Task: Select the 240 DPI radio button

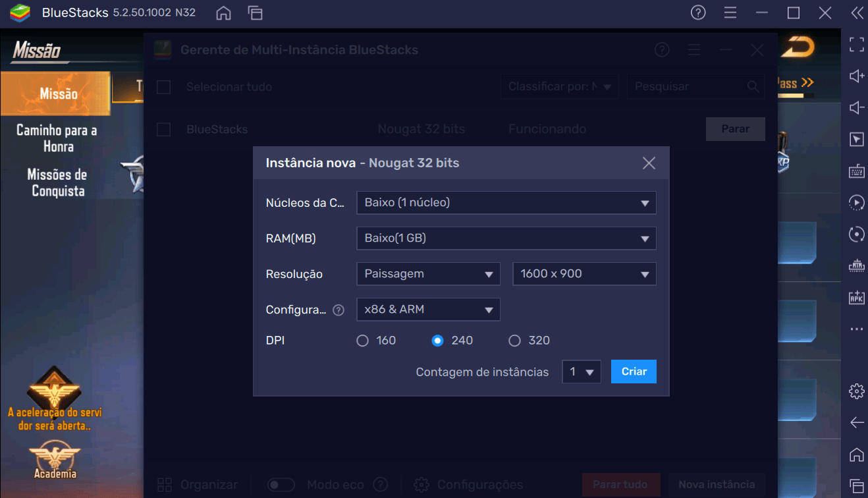Action: (437, 341)
